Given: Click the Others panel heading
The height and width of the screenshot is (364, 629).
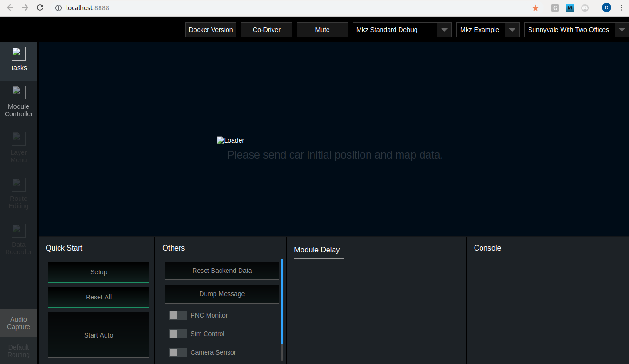Looking at the screenshot, I should point(174,248).
